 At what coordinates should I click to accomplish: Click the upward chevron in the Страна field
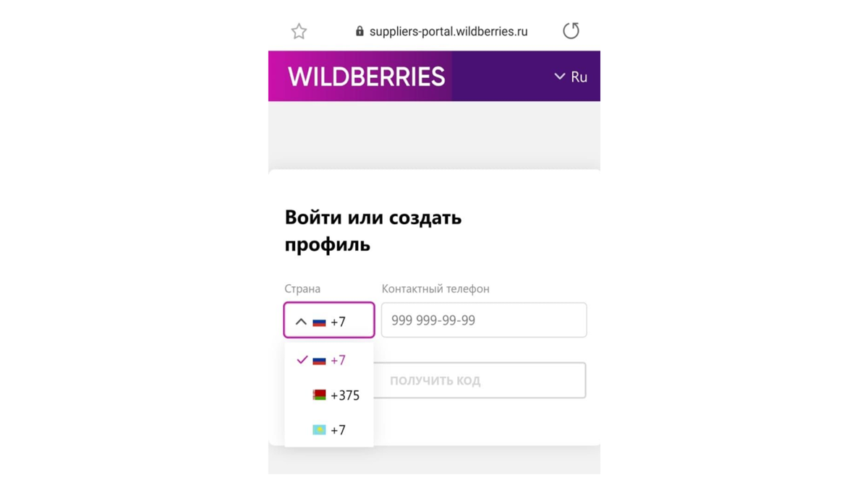click(302, 321)
